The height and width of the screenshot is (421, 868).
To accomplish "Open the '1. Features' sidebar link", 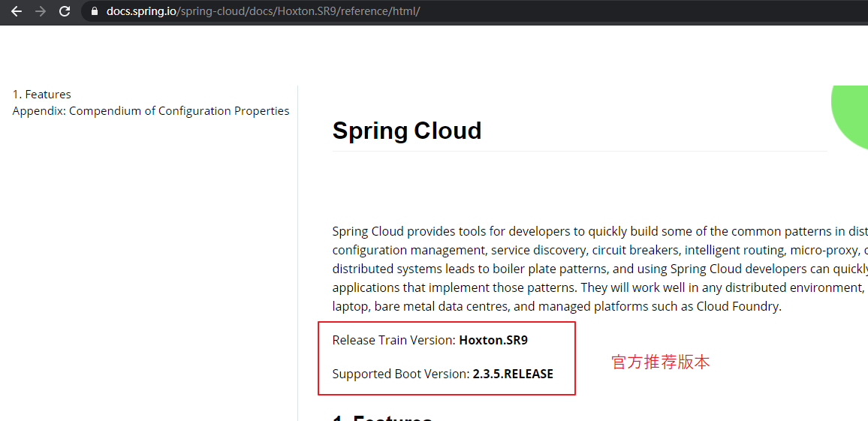I will 41,94.
